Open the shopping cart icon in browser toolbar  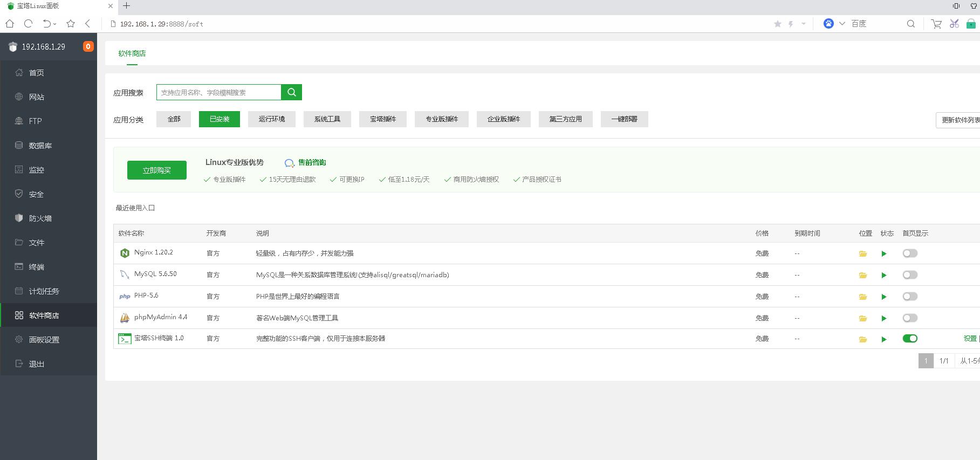(937, 24)
